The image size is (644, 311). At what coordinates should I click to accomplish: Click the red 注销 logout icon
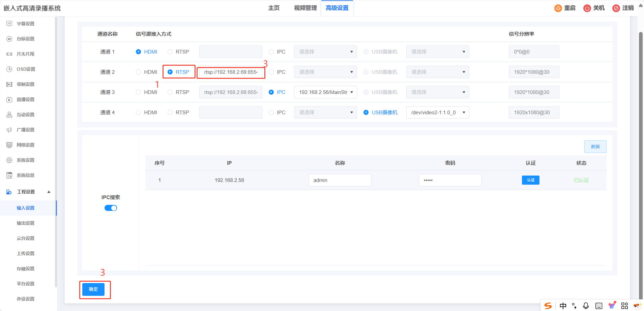[x=616, y=8]
